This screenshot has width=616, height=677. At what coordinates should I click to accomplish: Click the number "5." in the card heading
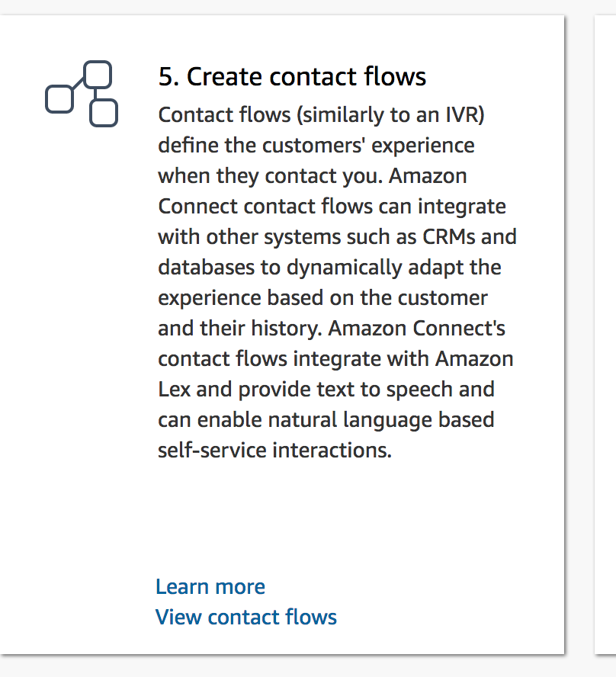click(x=168, y=77)
